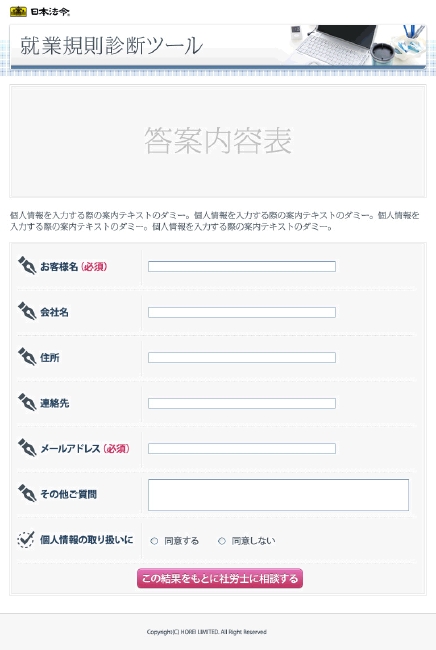Click inside the その他ご質問 text area
436x650 pixels.
278,495
